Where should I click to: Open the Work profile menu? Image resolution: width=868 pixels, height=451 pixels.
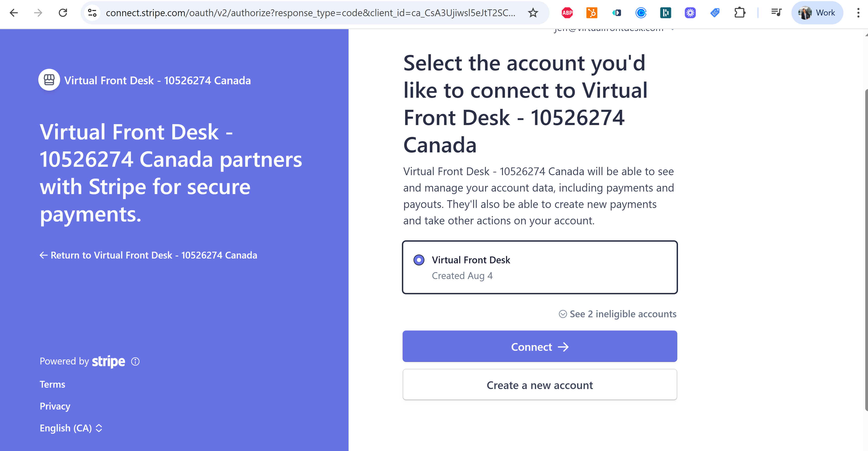[817, 13]
